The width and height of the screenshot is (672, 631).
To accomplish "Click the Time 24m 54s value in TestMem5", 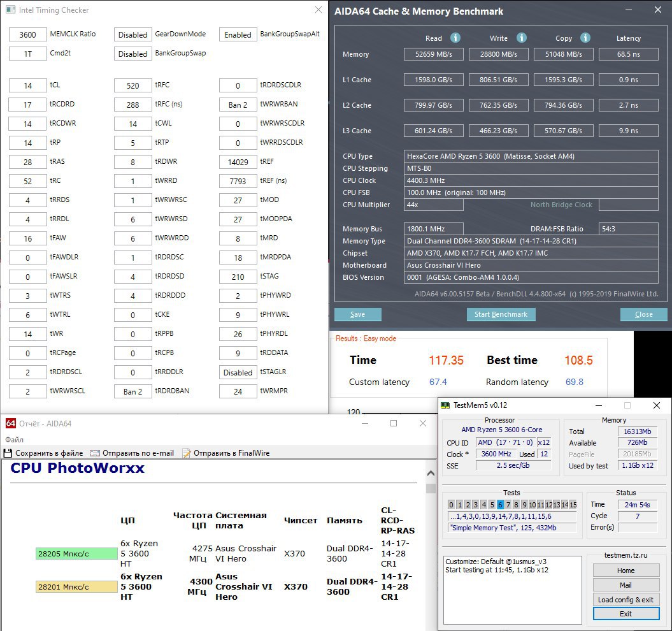I will (x=638, y=504).
